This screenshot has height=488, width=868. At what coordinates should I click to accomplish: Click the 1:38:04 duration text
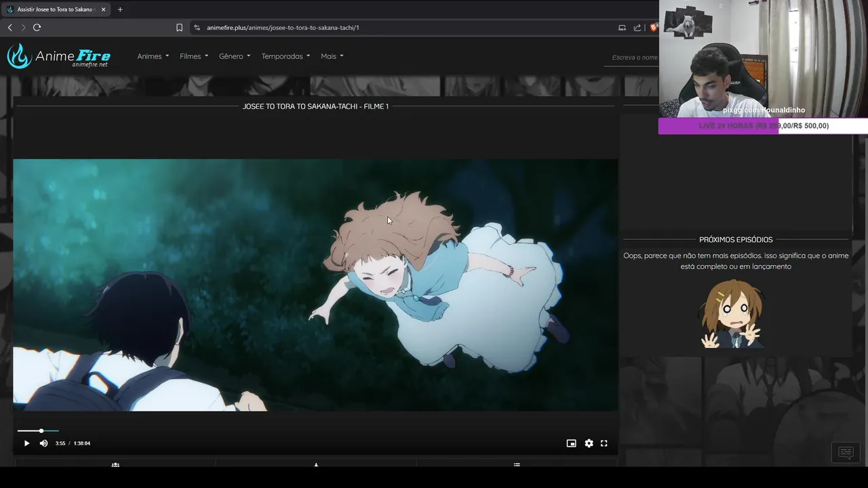82,443
